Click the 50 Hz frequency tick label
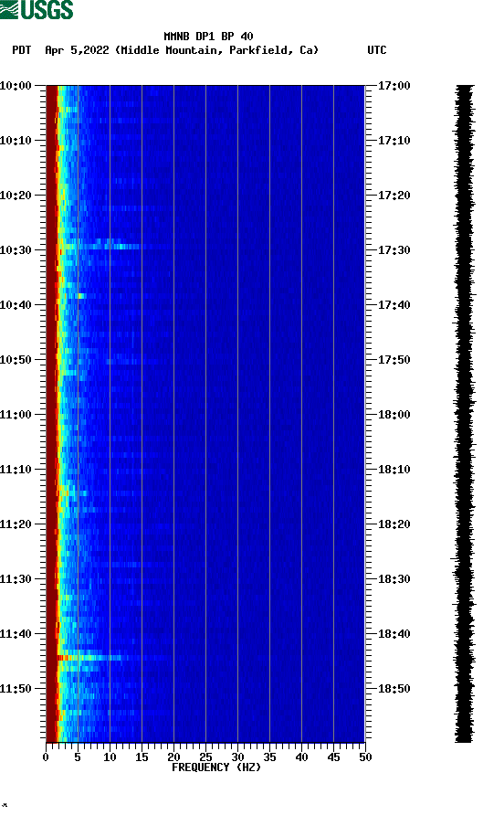Image resolution: width=504 pixels, height=815 pixels. [365, 757]
